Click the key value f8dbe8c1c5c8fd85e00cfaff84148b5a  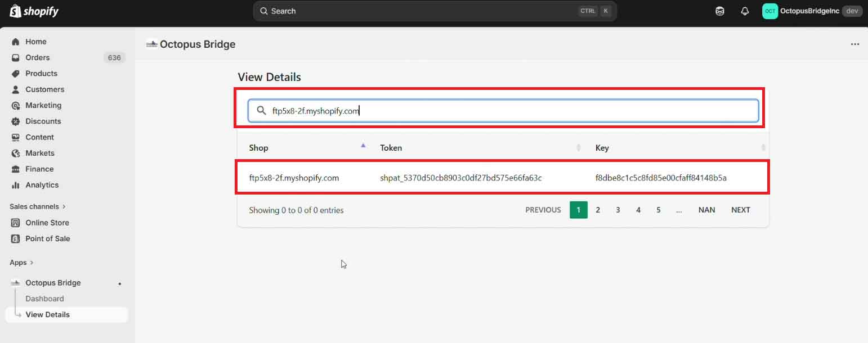click(661, 178)
